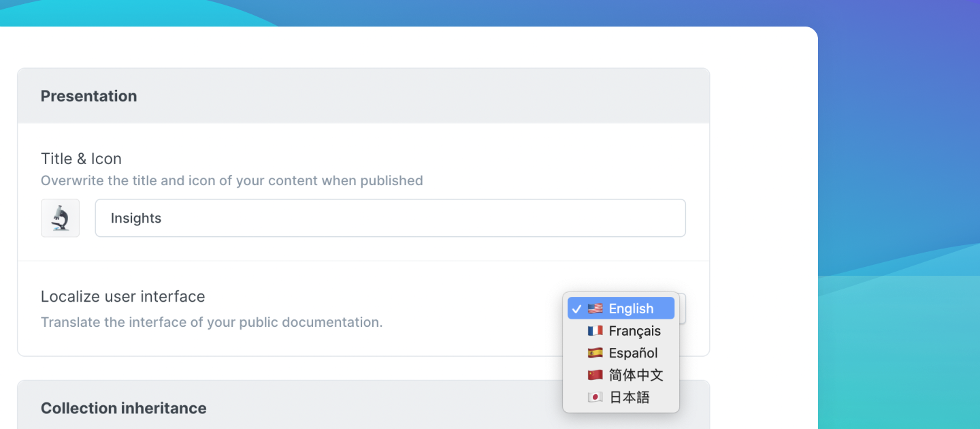
Task: Click the French flag beside Français
Action: coord(594,330)
